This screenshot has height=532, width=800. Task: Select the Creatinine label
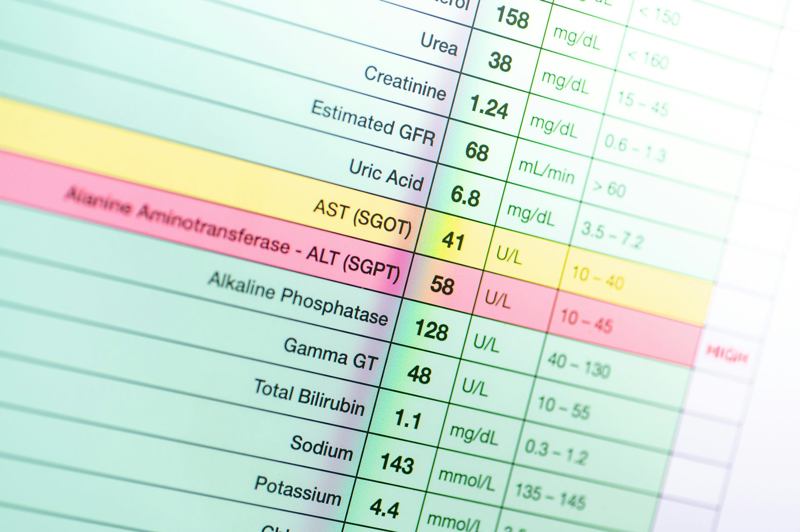coord(405,84)
